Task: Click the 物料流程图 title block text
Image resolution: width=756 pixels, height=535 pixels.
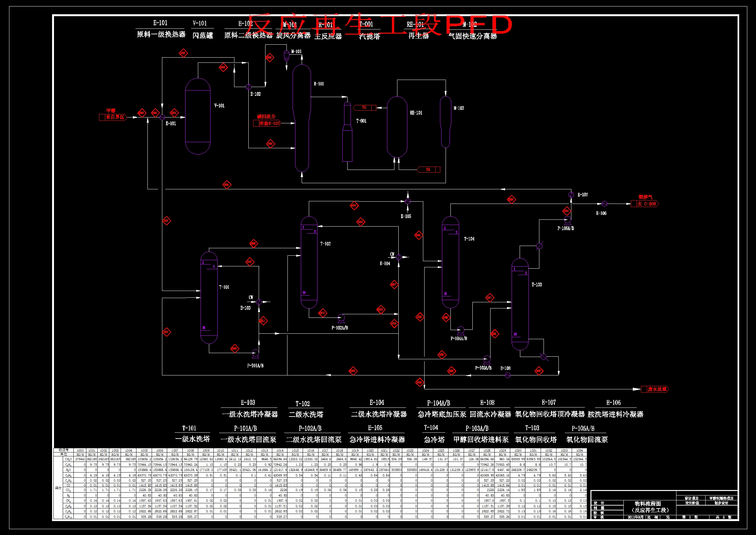Action: coord(648,504)
